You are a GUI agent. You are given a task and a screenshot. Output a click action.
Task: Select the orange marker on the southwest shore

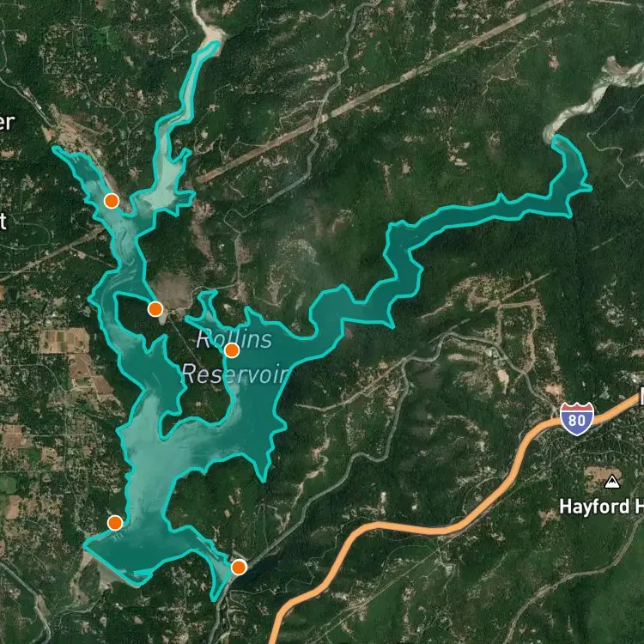click(x=114, y=523)
